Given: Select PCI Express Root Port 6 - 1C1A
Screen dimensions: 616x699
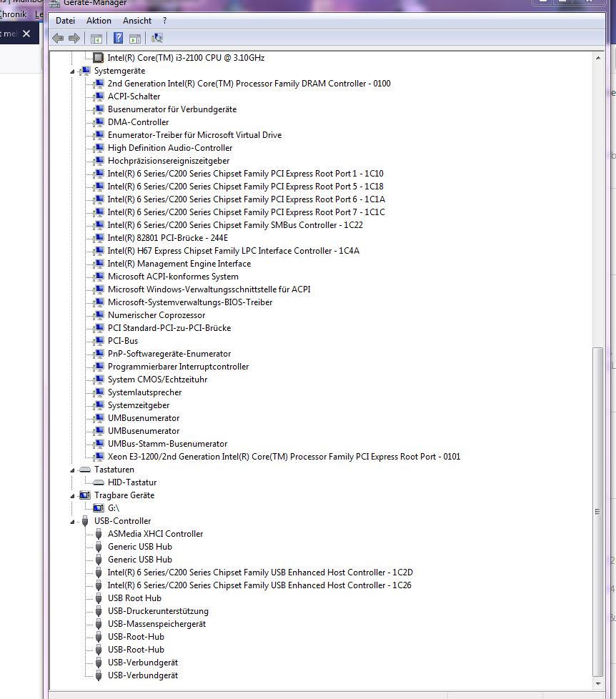Looking at the screenshot, I should [x=247, y=199].
